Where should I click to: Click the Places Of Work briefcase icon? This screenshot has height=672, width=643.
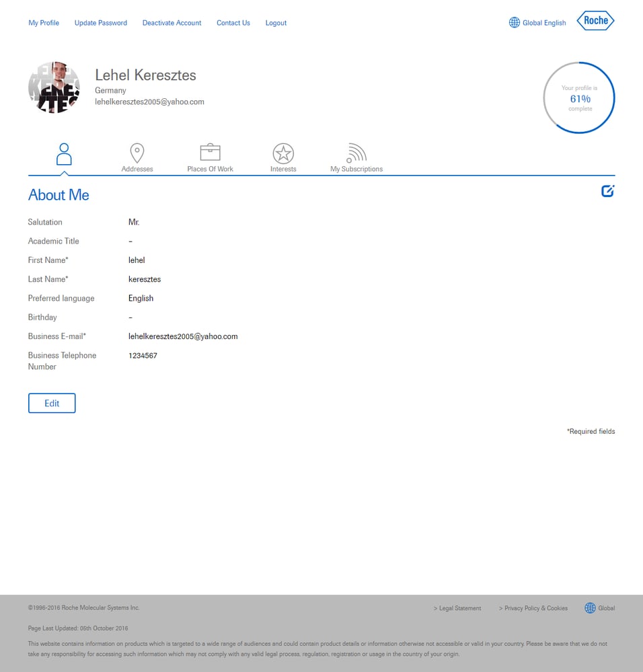coord(210,152)
